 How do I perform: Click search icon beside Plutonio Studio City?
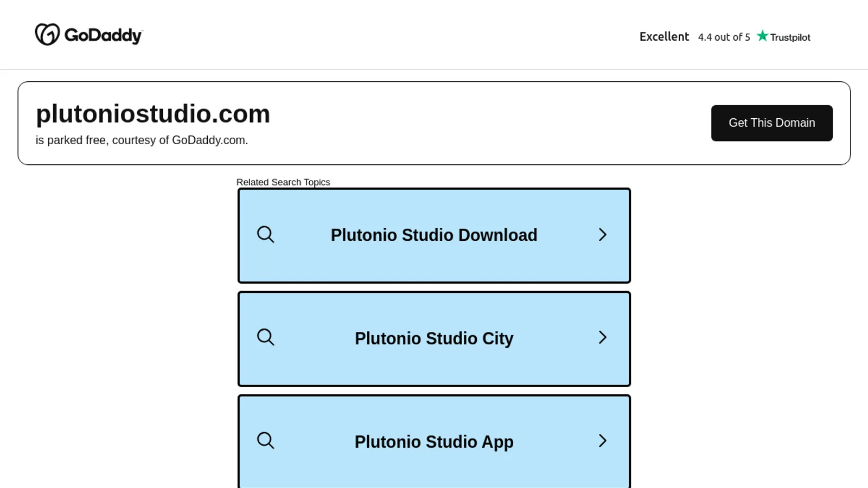[265, 337]
